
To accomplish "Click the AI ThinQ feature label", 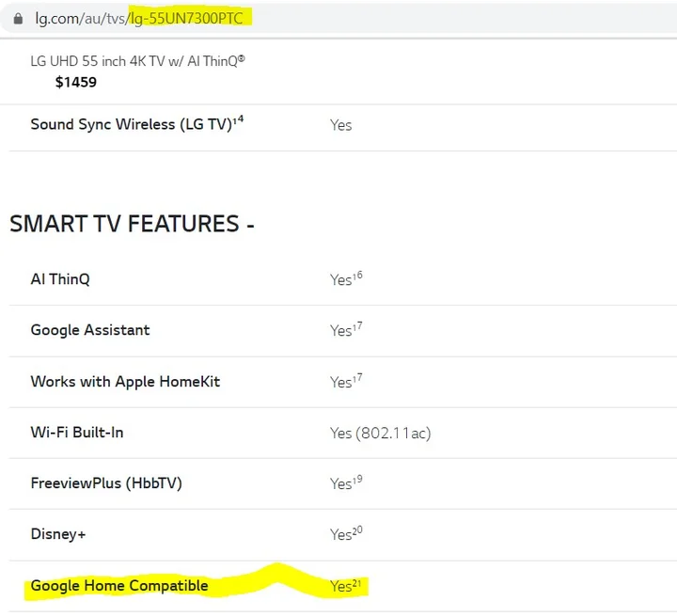I will pos(60,279).
